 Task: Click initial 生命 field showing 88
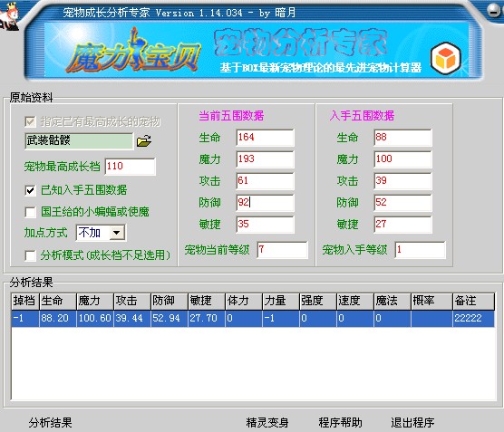402,138
